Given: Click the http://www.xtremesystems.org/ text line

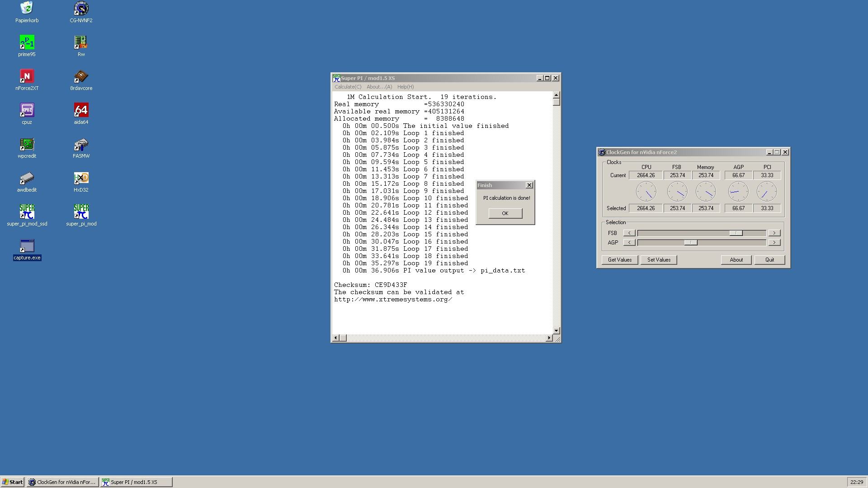Looking at the screenshot, I should tap(393, 300).
